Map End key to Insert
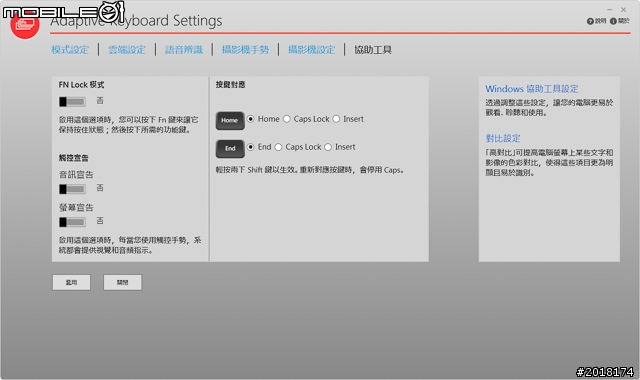 coord(328,147)
